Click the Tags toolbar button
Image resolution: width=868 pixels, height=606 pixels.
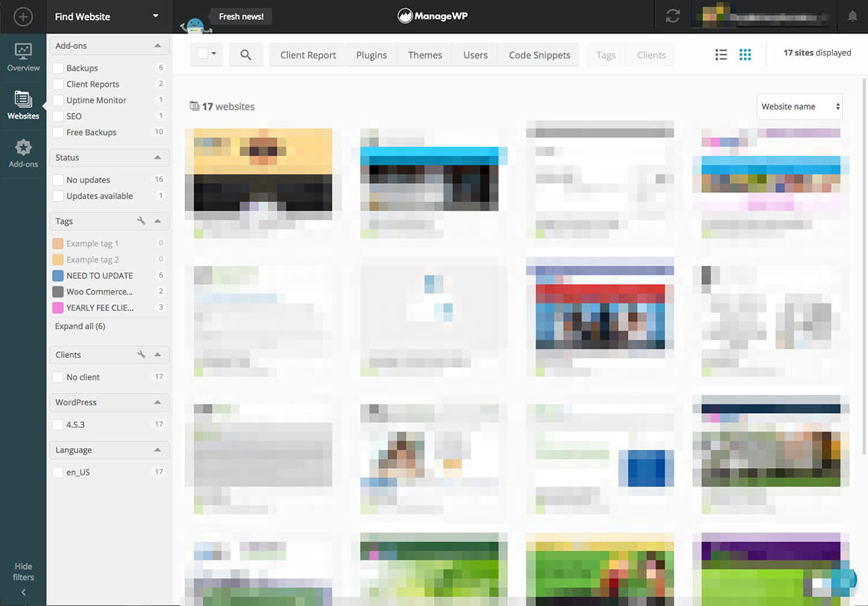(x=605, y=55)
